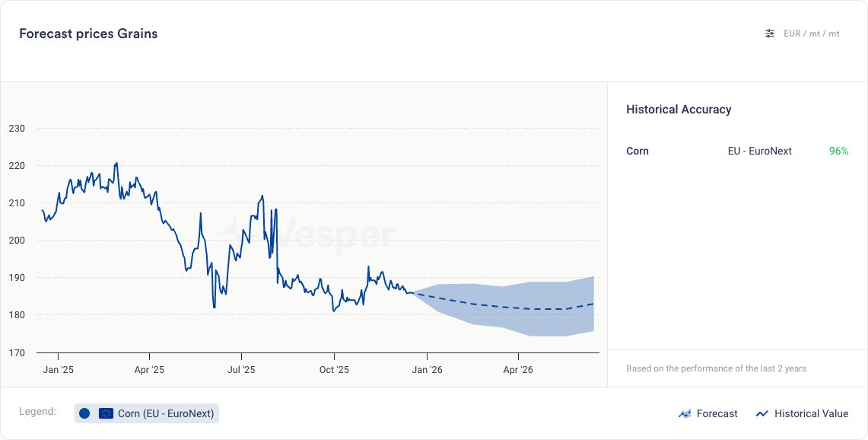Screen dimensions: 868x440
Task: Click the Forecast legend label
Action: [x=717, y=413]
